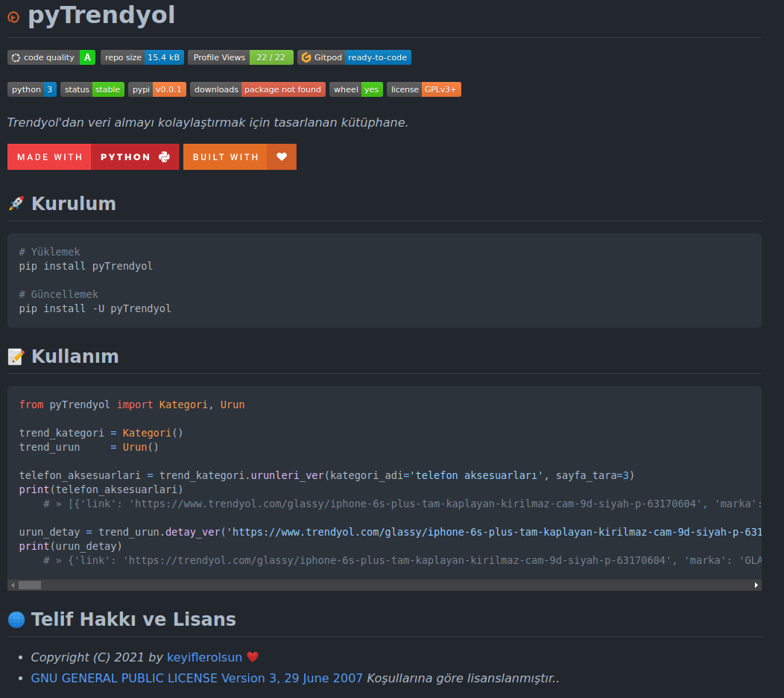
Task: Open the code quality A badge
Action: (x=51, y=57)
